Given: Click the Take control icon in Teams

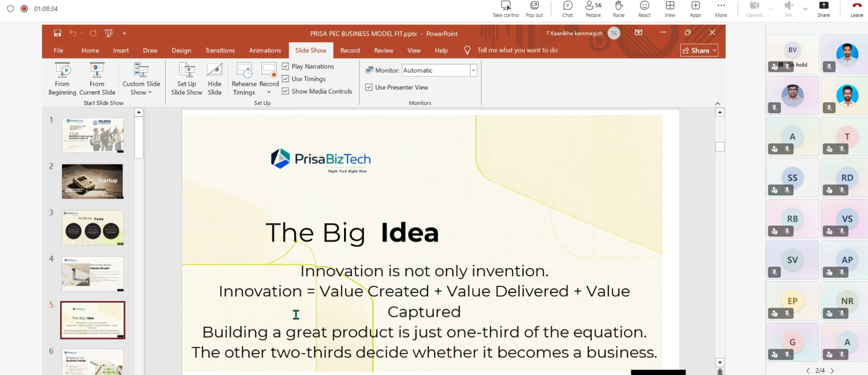Looking at the screenshot, I should click(506, 5).
